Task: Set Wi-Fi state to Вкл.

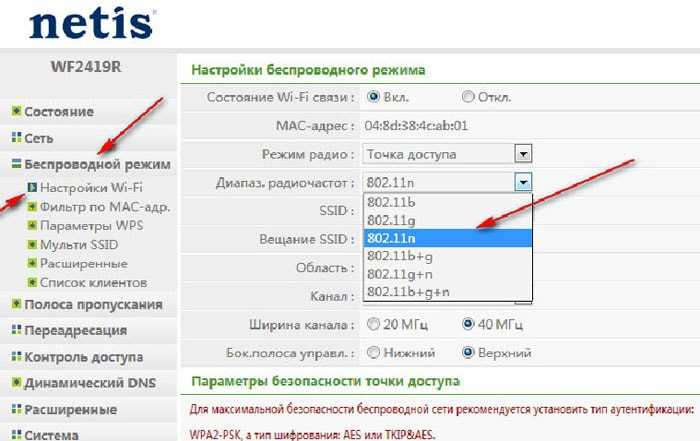Action: (373, 96)
